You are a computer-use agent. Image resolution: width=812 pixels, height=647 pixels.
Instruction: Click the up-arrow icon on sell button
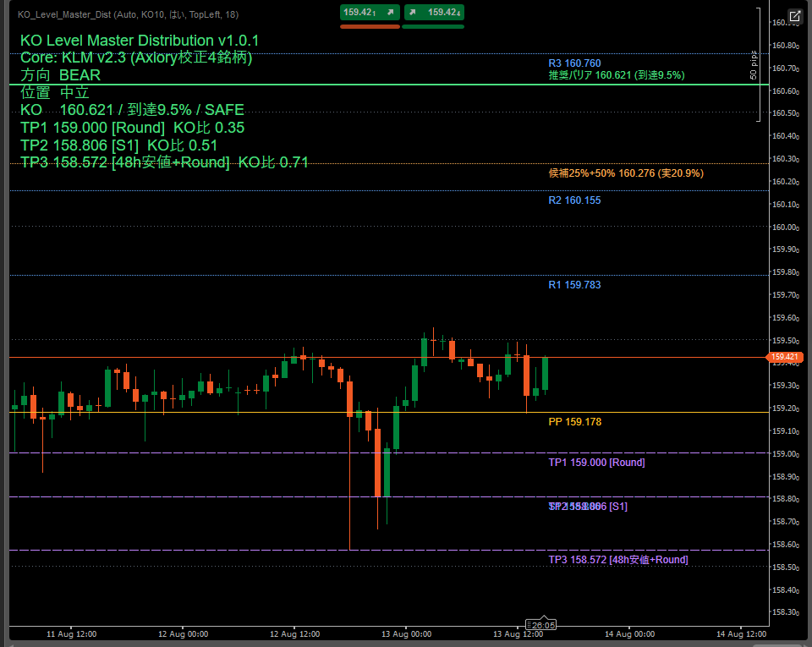[x=391, y=12]
